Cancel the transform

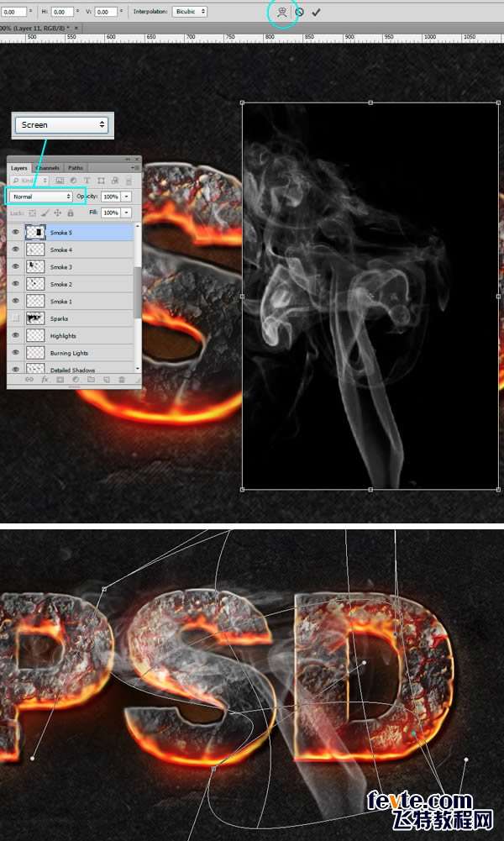[299, 11]
